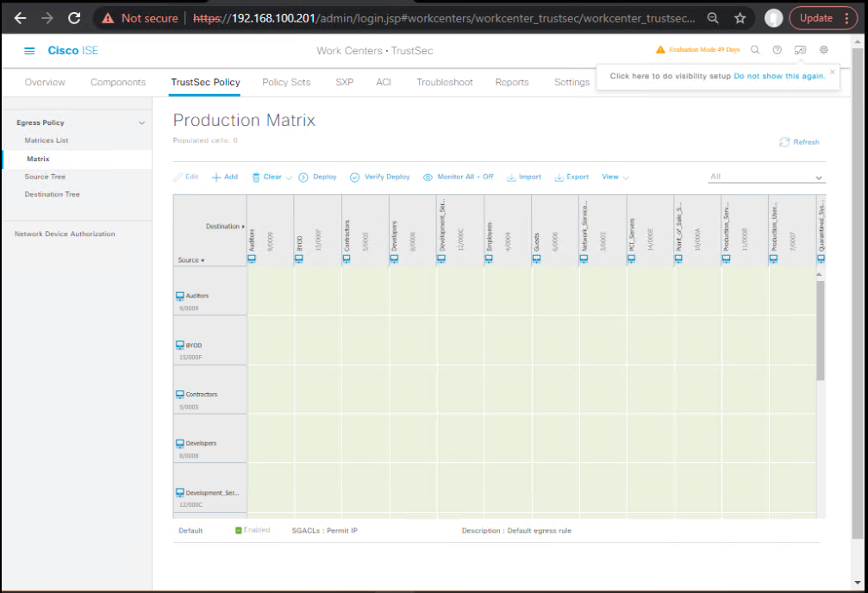
Task: Open the Cisco ISE hamburger menu
Action: click(x=29, y=50)
